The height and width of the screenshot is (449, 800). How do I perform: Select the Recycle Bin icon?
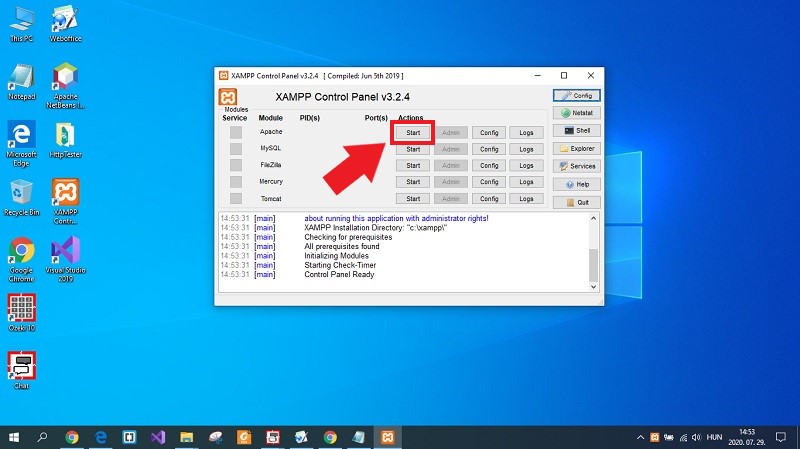pyautogui.click(x=21, y=198)
